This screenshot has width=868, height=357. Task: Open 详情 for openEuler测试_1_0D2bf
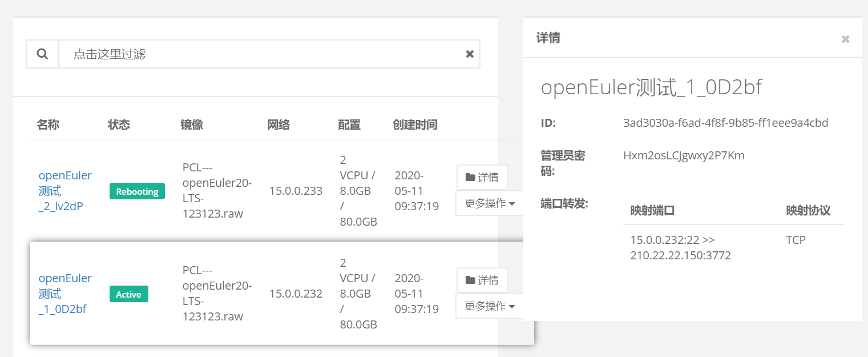pyautogui.click(x=482, y=280)
